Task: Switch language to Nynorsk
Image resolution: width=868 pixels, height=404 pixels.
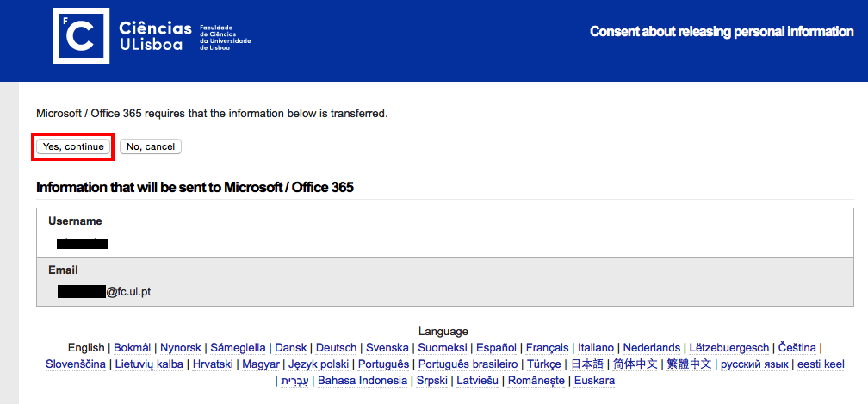Action: (x=181, y=347)
